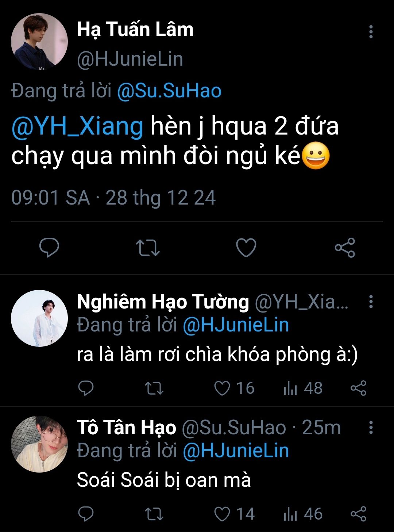Like the main tweet about ngủ ké

tap(246, 248)
